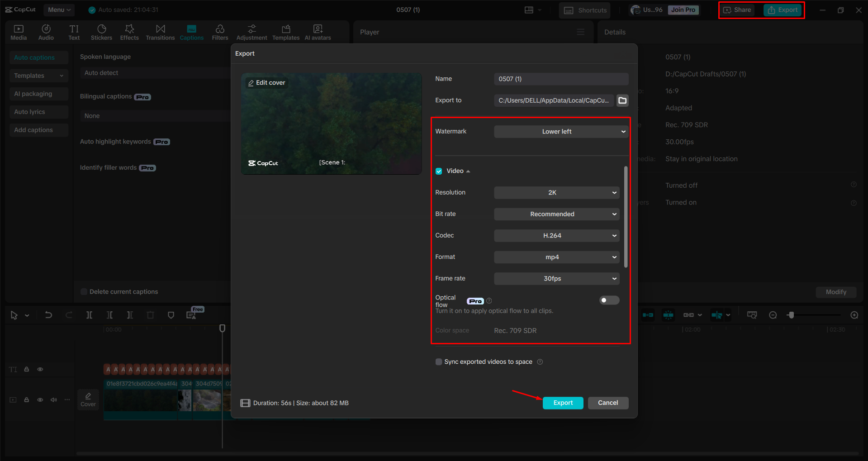868x461 pixels.
Task: Open the Transitions panel
Action: pyautogui.click(x=160, y=32)
